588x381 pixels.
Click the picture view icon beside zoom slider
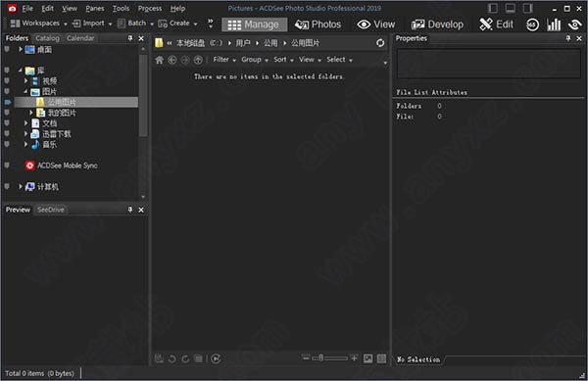point(368,358)
